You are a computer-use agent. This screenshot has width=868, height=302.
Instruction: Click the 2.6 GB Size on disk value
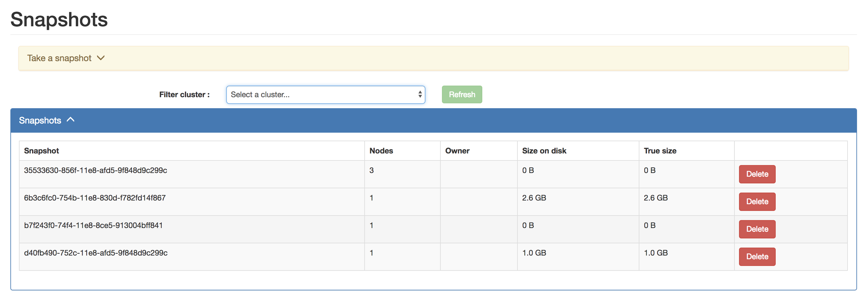point(534,198)
